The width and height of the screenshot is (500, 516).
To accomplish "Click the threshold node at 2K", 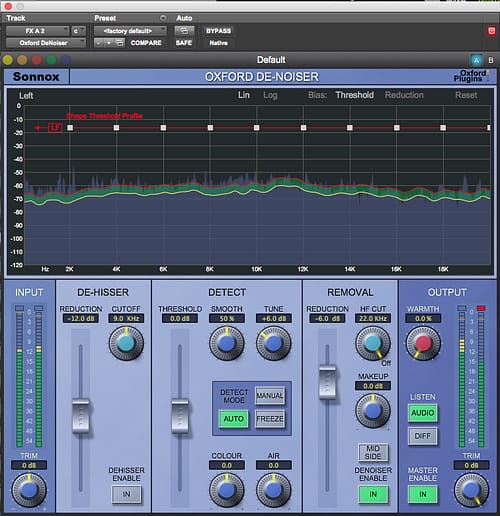I will [x=70, y=128].
